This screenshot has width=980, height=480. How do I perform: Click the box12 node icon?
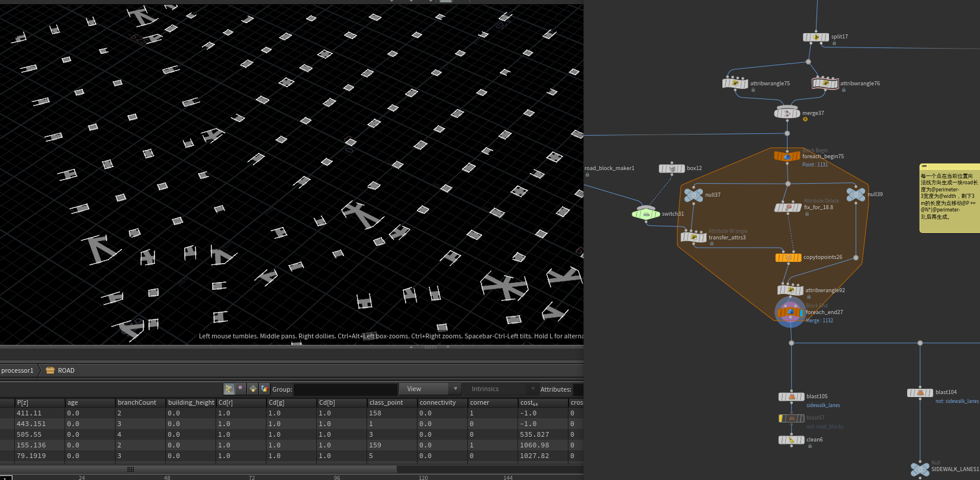(x=671, y=169)
